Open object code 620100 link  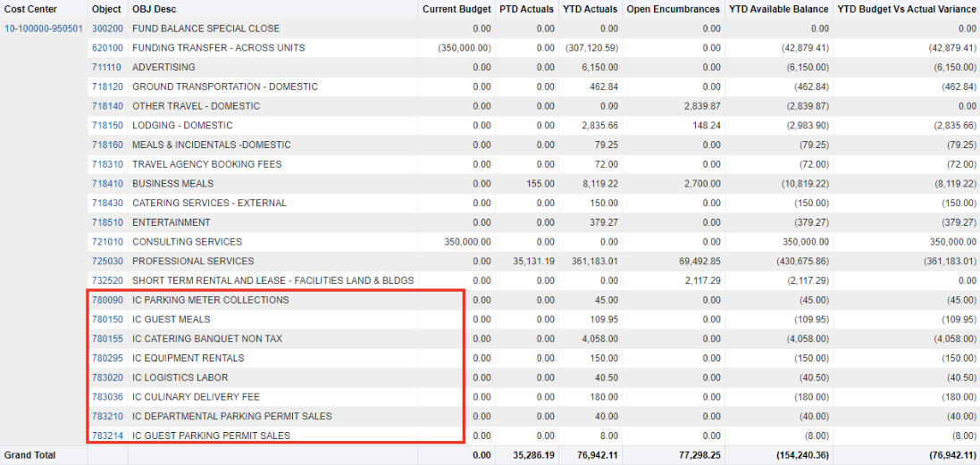107,48
